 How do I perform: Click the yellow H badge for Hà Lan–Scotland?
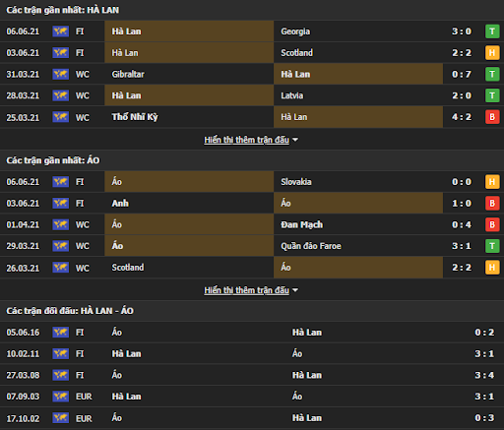click(x=492, y=52)
